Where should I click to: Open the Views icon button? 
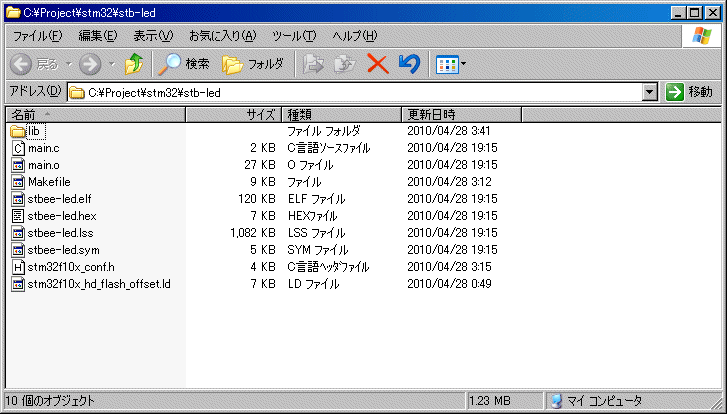point(447,65)
